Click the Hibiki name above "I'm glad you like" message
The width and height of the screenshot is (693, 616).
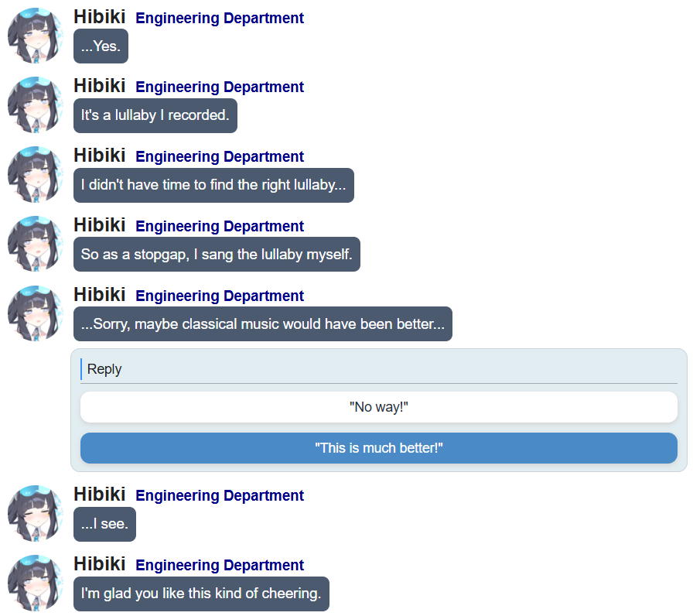[x=100, y=564]
